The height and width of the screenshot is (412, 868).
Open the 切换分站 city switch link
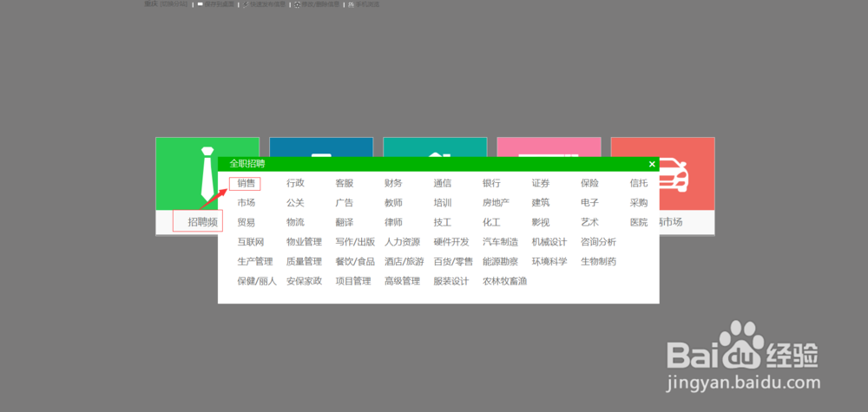click(174, 3)
